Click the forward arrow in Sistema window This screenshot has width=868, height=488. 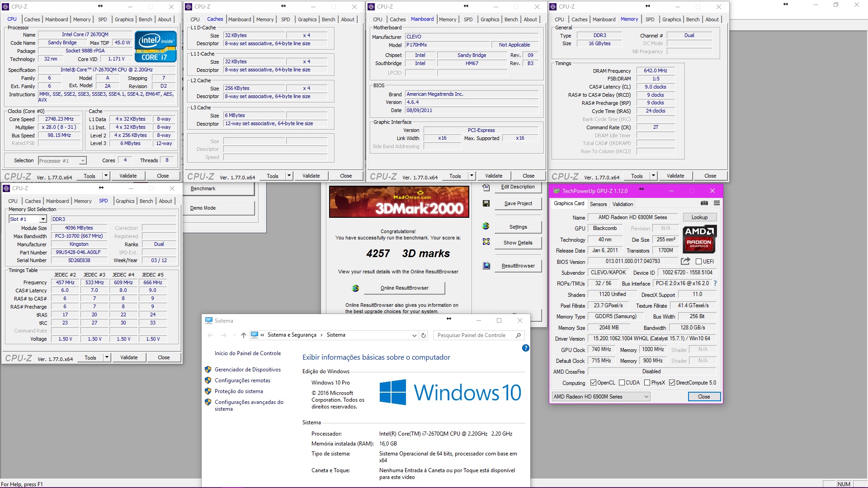pyautogui.click(x=224, y=335)
